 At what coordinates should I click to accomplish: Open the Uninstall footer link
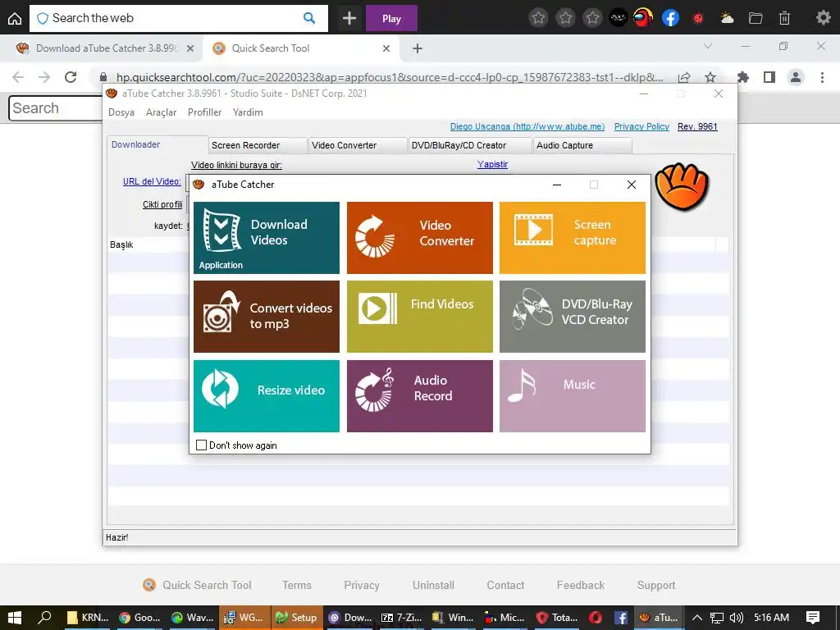coord(433,585)
